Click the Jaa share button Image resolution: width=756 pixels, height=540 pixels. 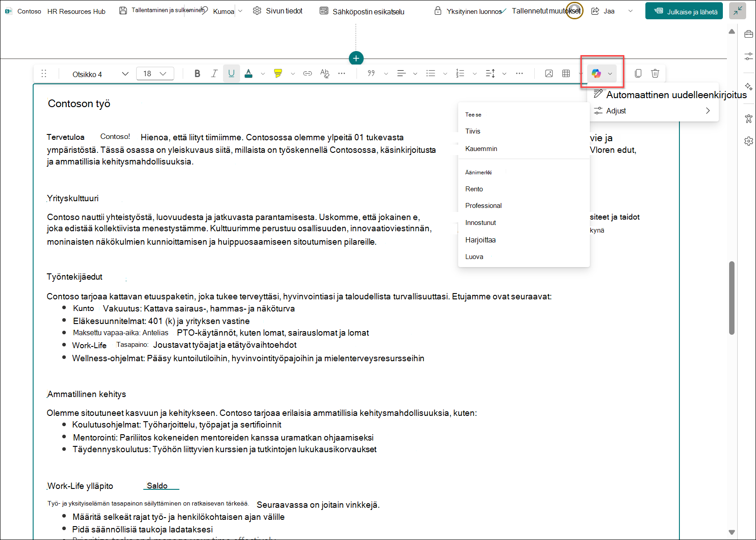coord(603,11)
